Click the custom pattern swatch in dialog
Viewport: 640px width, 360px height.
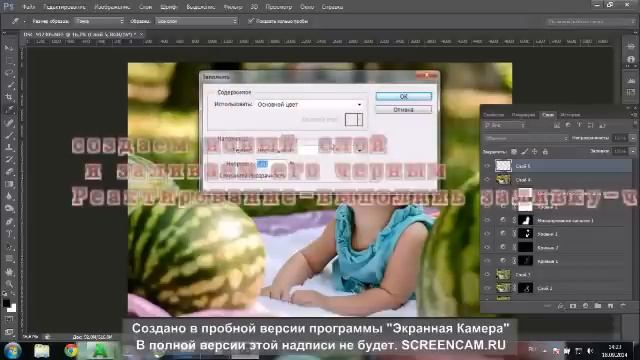(353, 120)
